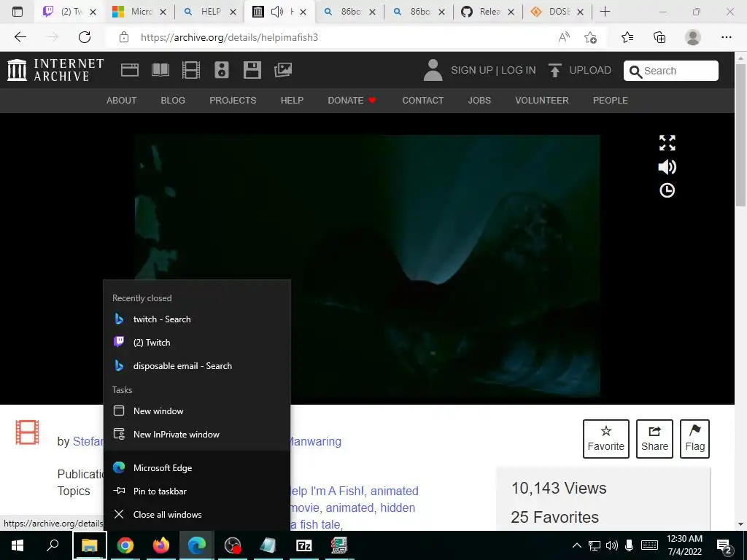
Task: Select New InPrivate window in jump list
Action: pos(197,435)
